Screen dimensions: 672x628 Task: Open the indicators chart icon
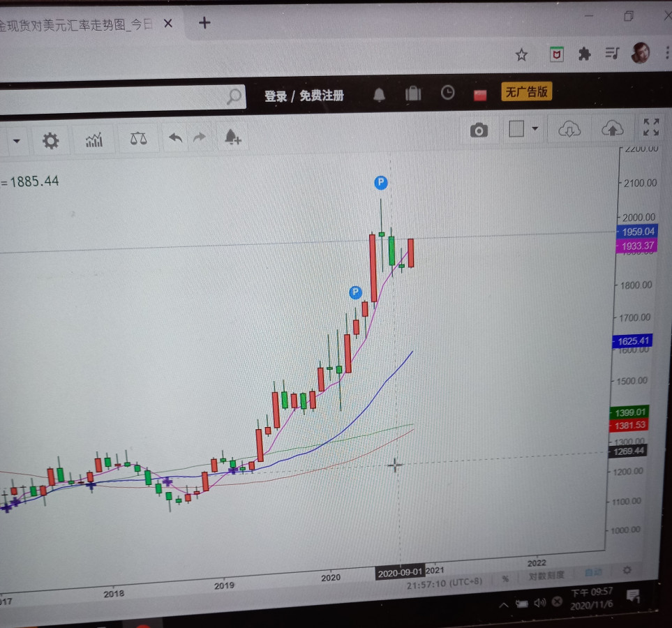click(x=94, y=140)
